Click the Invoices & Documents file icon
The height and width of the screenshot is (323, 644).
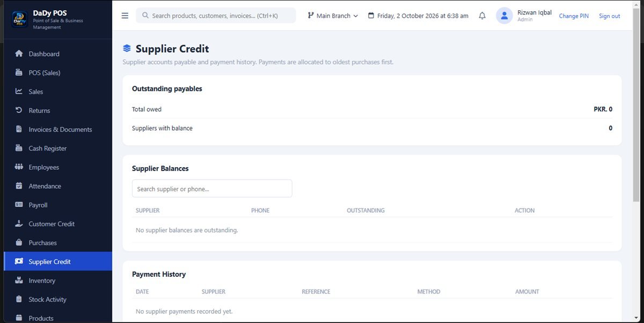point(19,129)
